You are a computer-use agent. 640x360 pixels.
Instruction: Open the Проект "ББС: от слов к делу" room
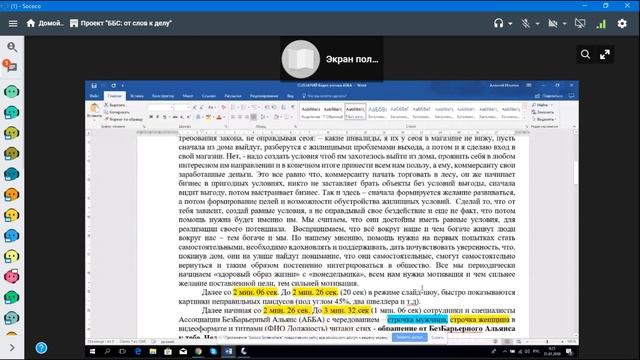(x=121, y=23)
